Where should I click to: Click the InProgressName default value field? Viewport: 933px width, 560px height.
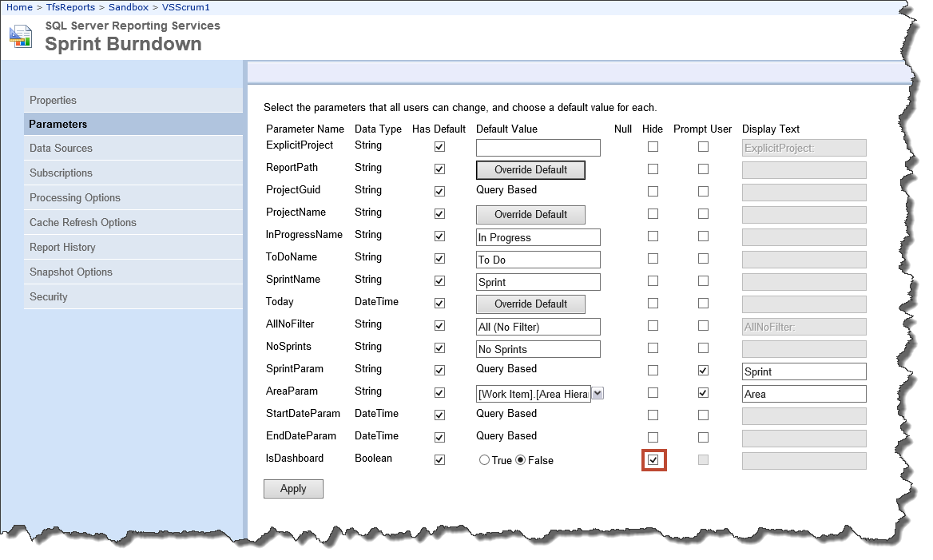pos(538,237)
